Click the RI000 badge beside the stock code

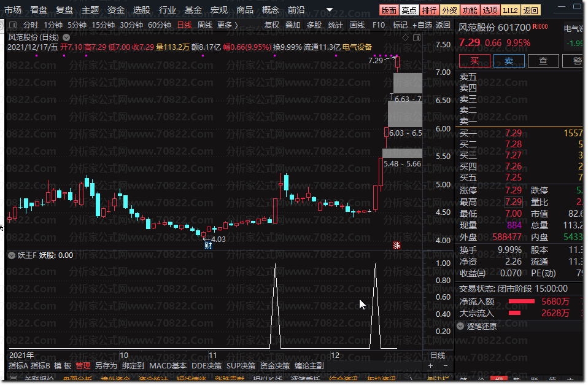point(540,27)
